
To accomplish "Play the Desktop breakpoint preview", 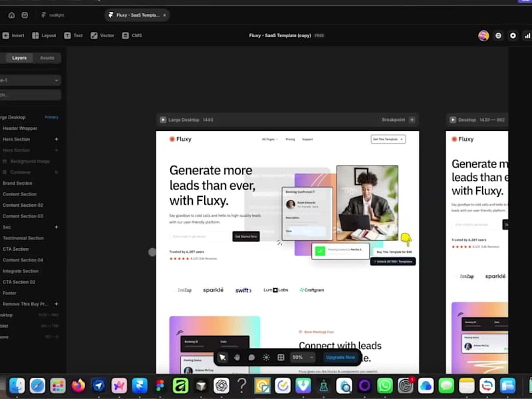I will click(x=453, y=120).
